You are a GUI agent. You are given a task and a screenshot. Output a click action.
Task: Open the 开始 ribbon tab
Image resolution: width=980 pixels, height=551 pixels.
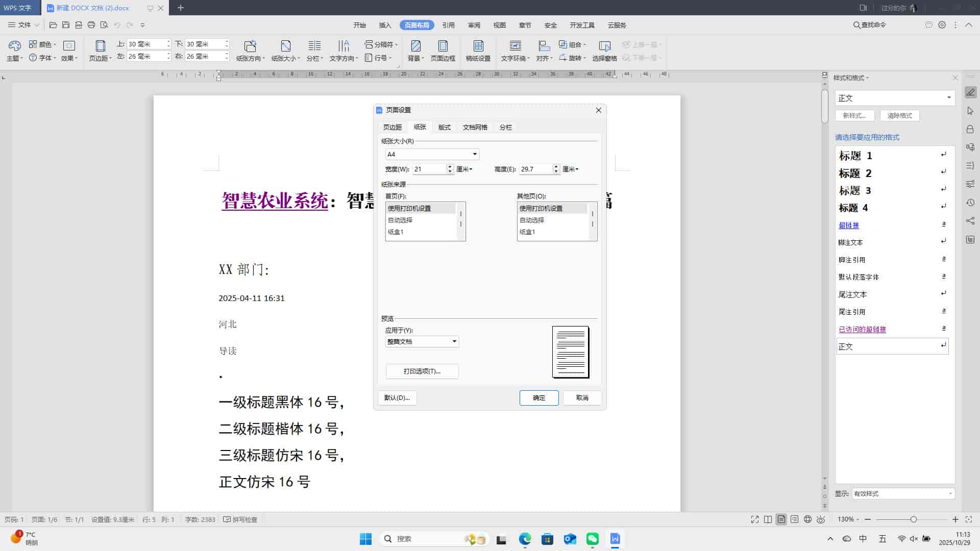click(360, 25)
